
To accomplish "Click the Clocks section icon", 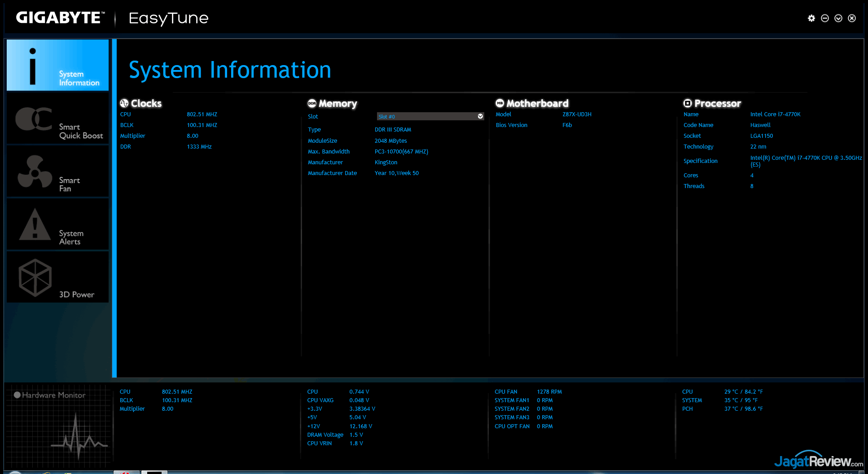I will [x=124, y=103].
